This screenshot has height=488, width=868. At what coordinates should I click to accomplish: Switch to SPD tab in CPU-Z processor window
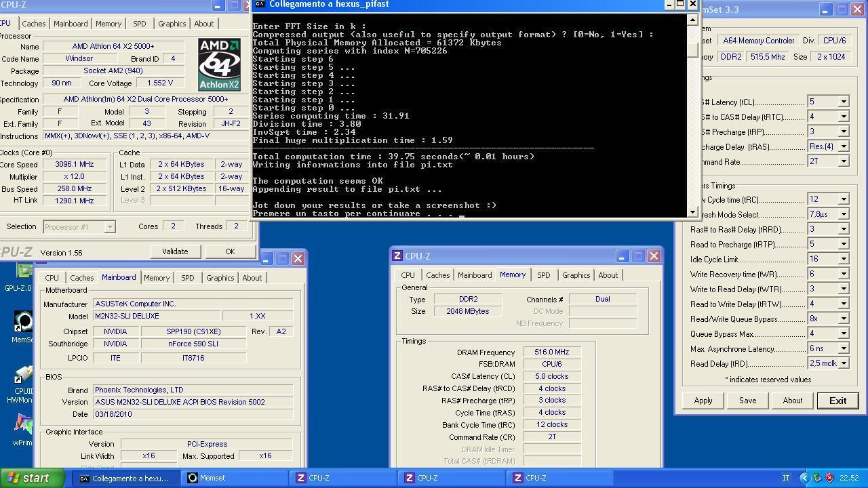pyautogui.click(x=139, y=24)
